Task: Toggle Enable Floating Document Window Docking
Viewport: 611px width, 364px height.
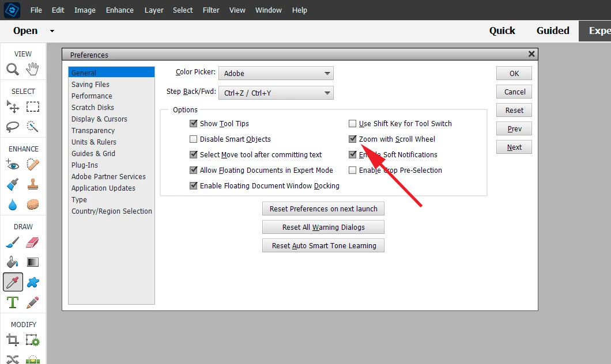Action: (193, 185)
